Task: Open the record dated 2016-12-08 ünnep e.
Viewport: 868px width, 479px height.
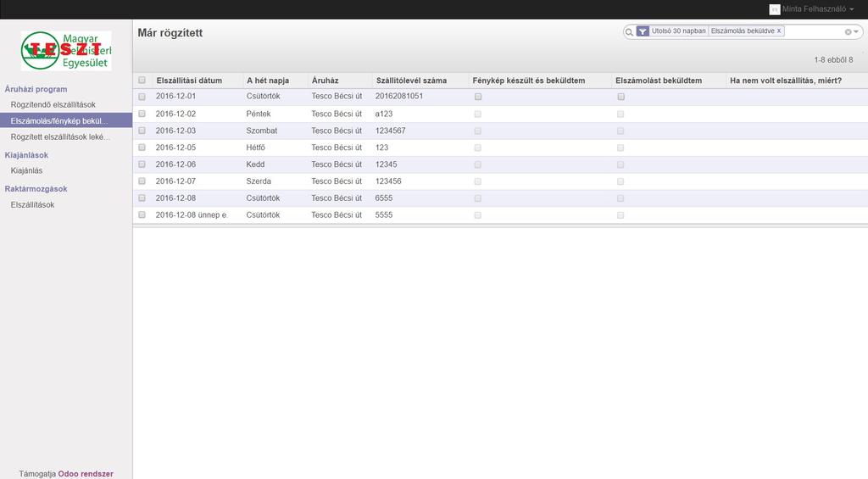Action: pos(192,214)
